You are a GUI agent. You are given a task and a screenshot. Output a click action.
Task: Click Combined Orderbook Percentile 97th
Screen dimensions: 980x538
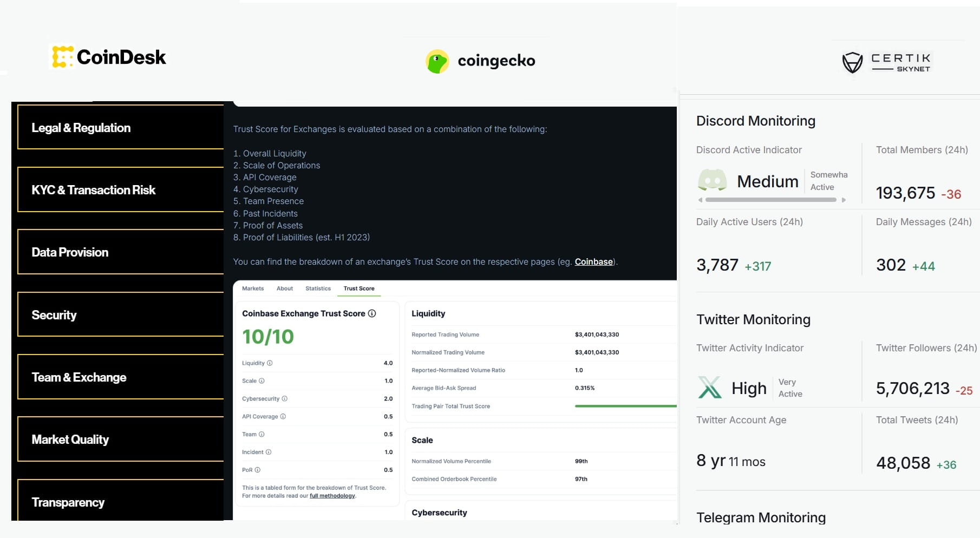click(581, 479)
